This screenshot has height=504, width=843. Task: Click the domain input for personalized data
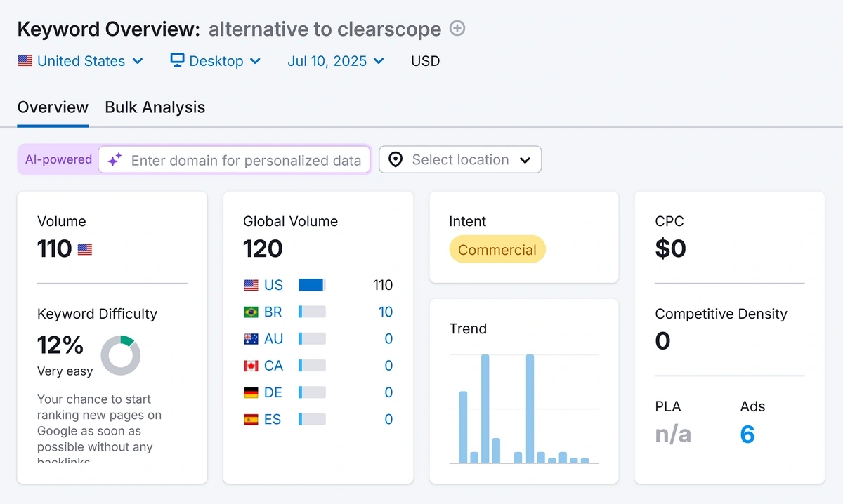click(246, 160)
